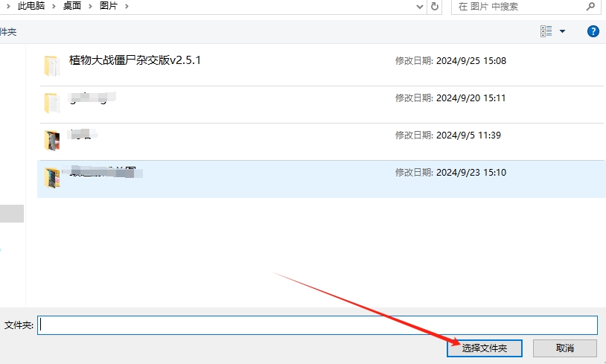The height and width of the screenshot is (364, 606).
Task: Click the 选择文件夹 button
Action: [x=484, y=348]
